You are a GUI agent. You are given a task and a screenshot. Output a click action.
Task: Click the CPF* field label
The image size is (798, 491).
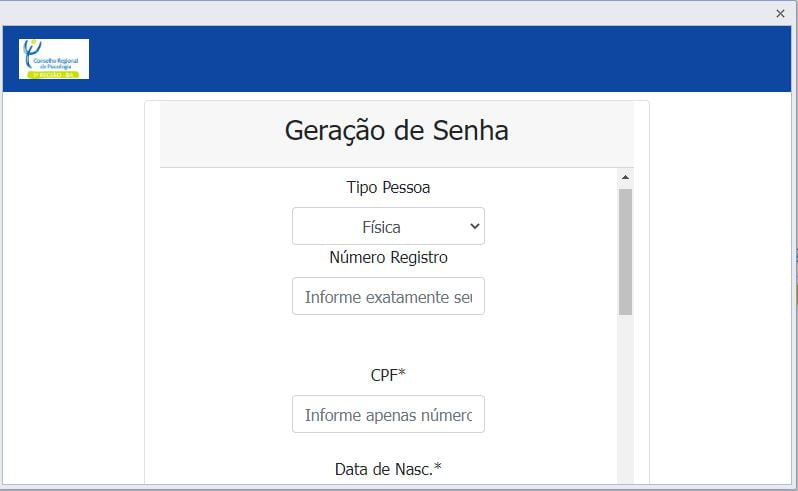pos(388,374)
